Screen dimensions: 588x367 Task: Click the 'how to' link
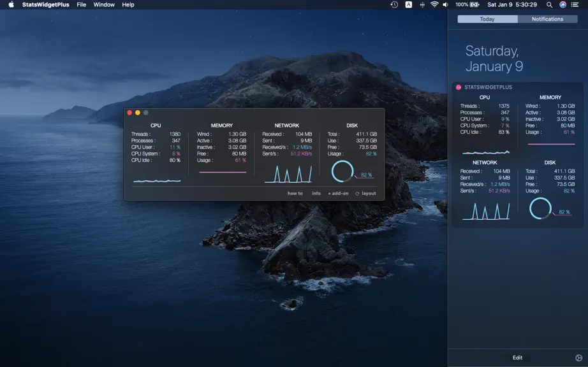pos(295,193)
